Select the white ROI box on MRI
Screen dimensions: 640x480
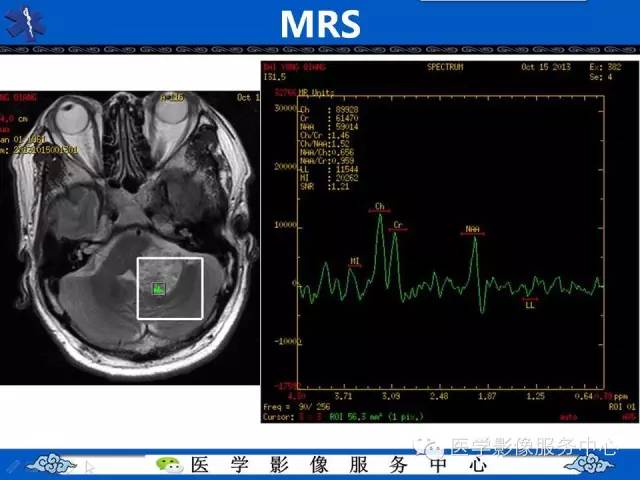[170, 288]
